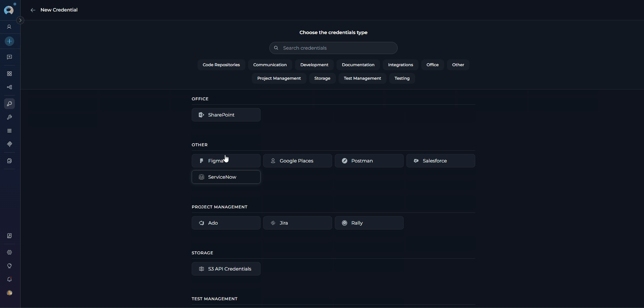
Task: Filter by Other category chip
Action: (458, 65)
